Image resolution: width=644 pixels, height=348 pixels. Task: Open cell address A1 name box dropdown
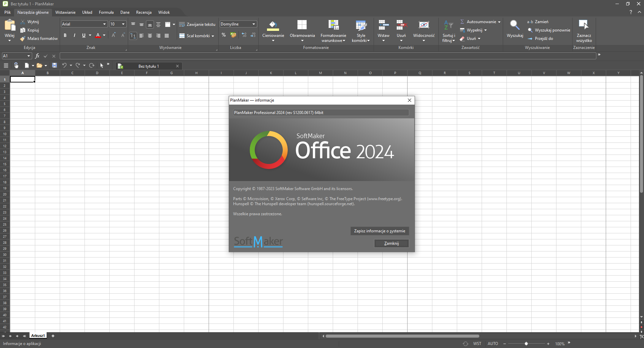coord(29,56)
